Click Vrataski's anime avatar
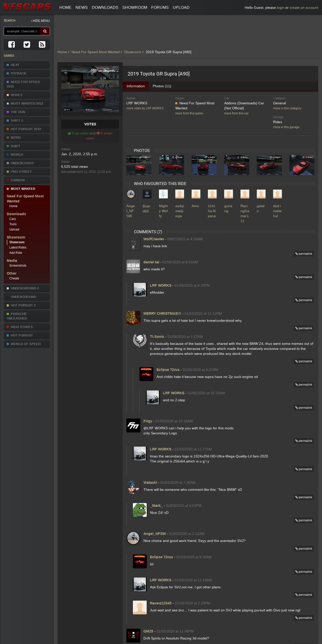This screenshot has height=644, width=322. click(133, 487)
